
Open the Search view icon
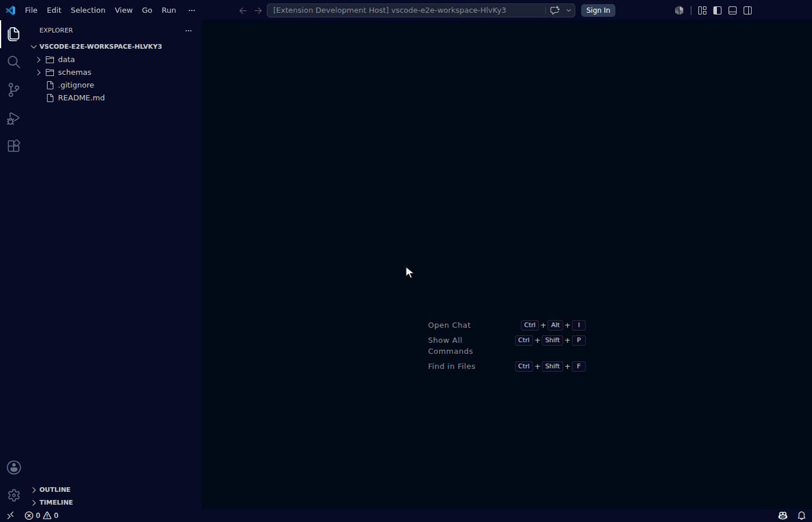pos(14,62)
